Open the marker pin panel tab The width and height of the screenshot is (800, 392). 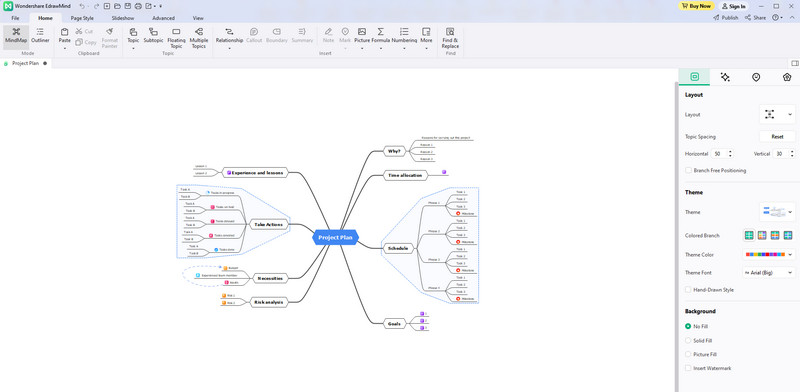[756, 77]
